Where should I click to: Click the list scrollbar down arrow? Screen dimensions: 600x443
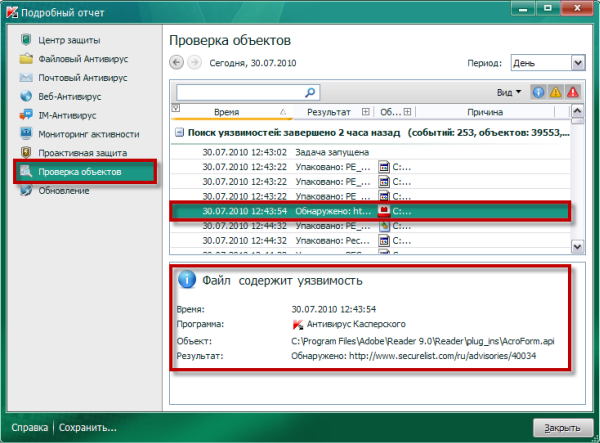(577, 247)
